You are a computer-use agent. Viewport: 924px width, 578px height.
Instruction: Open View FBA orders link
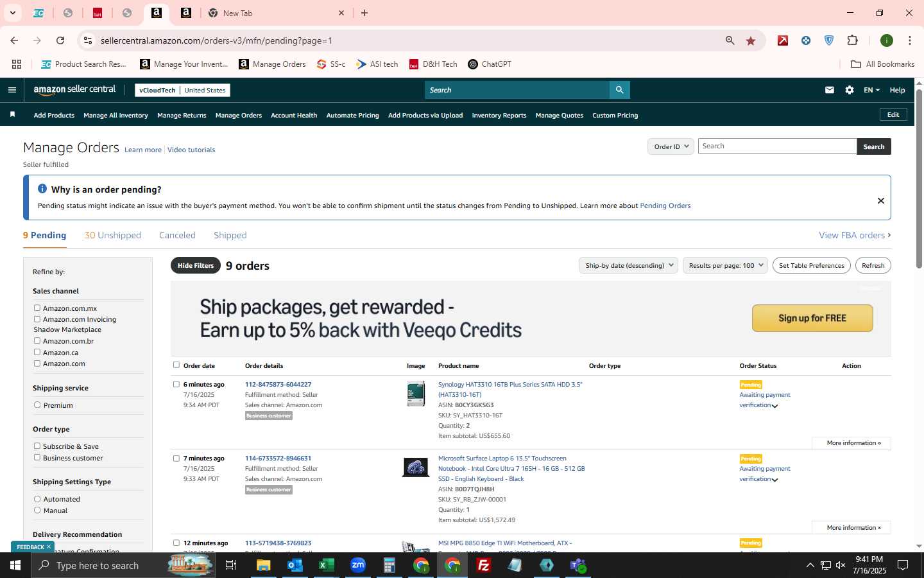pyautogui.click(x=855, y=235)
